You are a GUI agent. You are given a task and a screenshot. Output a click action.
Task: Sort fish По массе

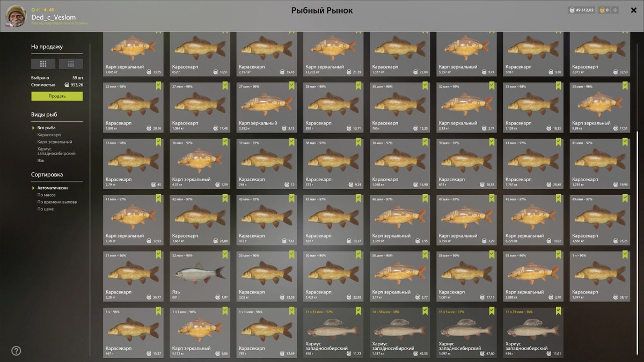pos(47,195)
